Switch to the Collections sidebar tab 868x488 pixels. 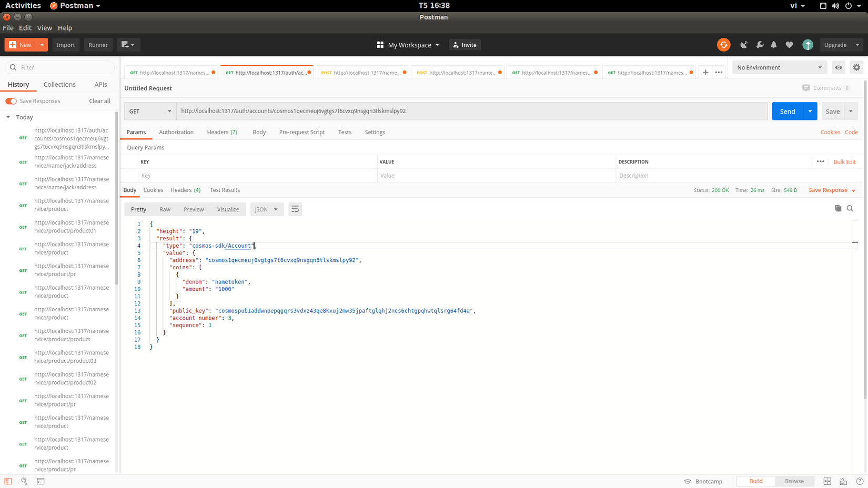point(59,84)
